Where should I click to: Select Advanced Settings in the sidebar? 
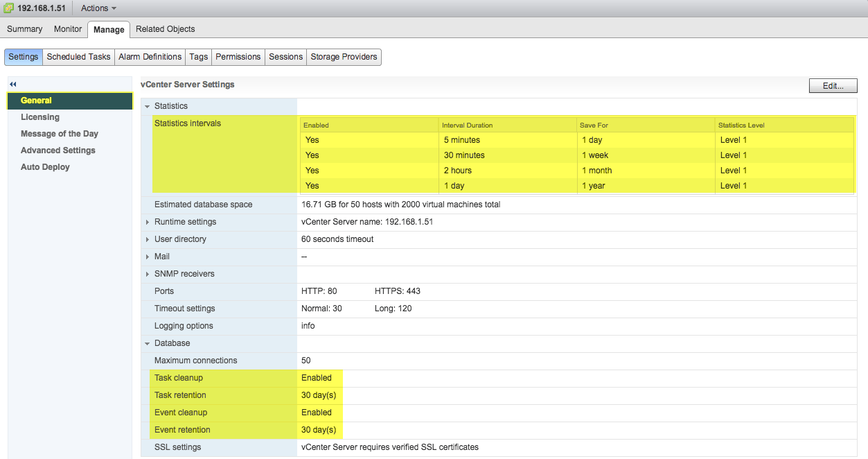(57, 150)
